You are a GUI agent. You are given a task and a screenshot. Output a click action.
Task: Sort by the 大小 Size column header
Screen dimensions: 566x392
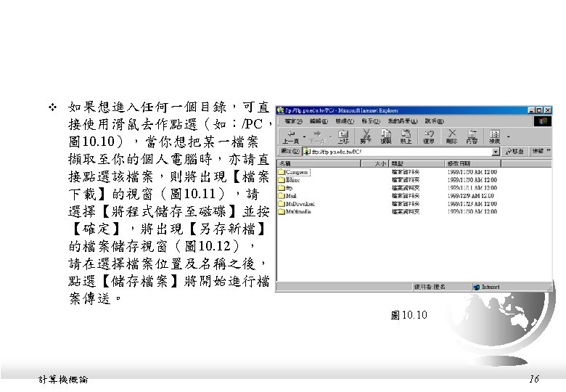(374, 163)
